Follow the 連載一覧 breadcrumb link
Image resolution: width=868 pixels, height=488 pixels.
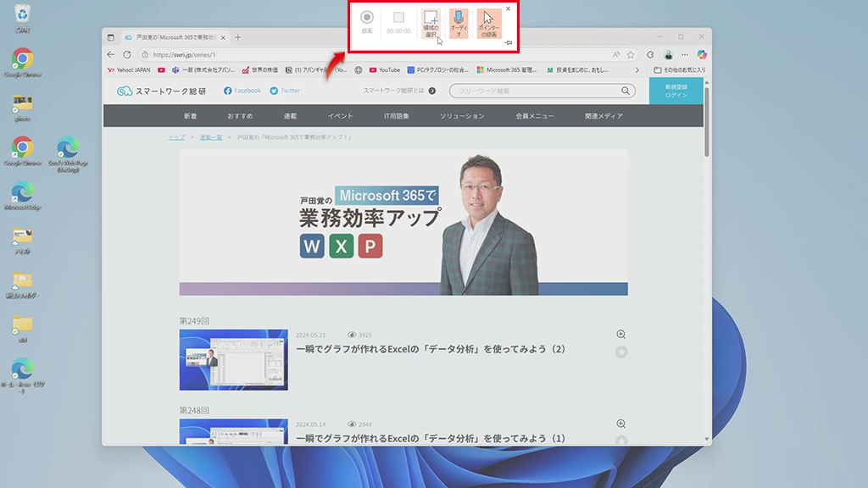click(211, 137)
